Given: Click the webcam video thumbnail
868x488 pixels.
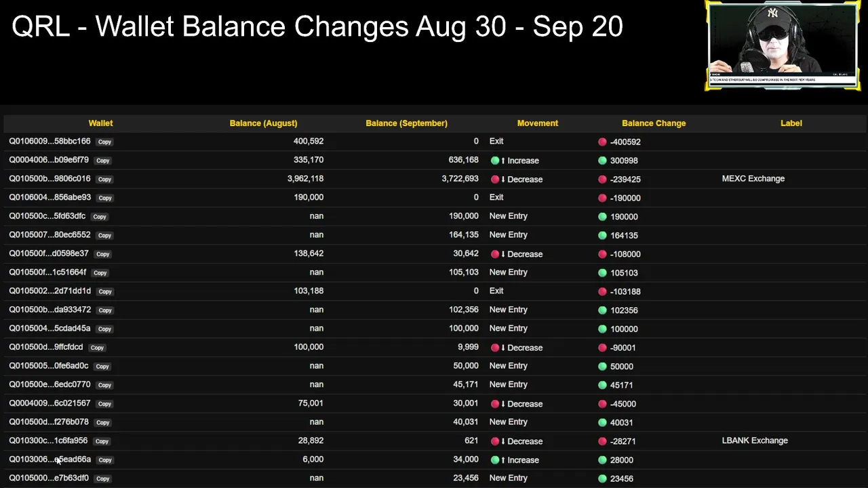Looking at the screenshot, I should [x=782, y=45].
